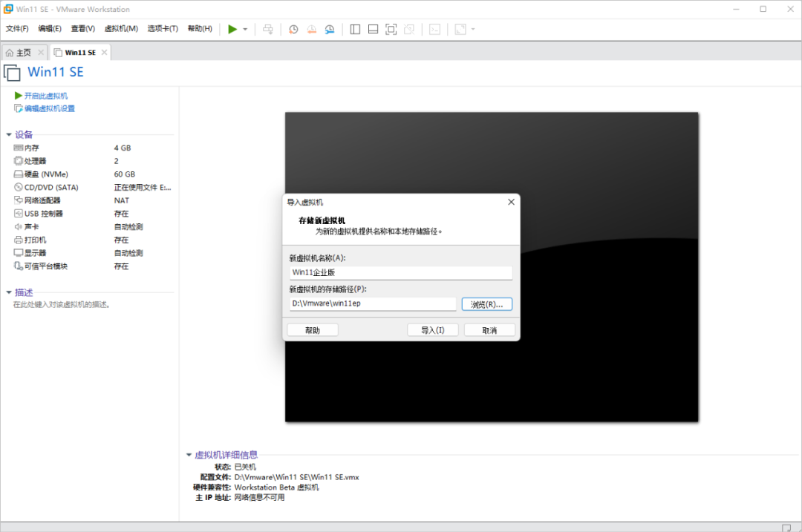Collapse the 设备 section

[9, 135]
